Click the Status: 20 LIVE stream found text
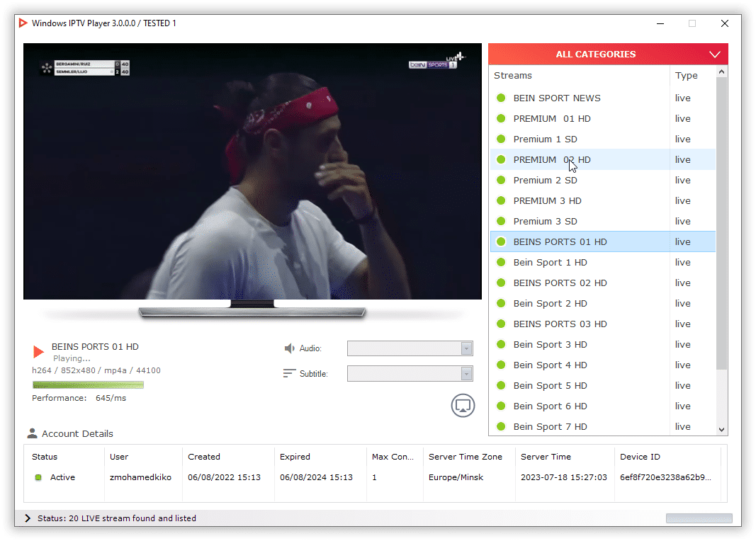The image size is (756, 541). coord(117,518)
